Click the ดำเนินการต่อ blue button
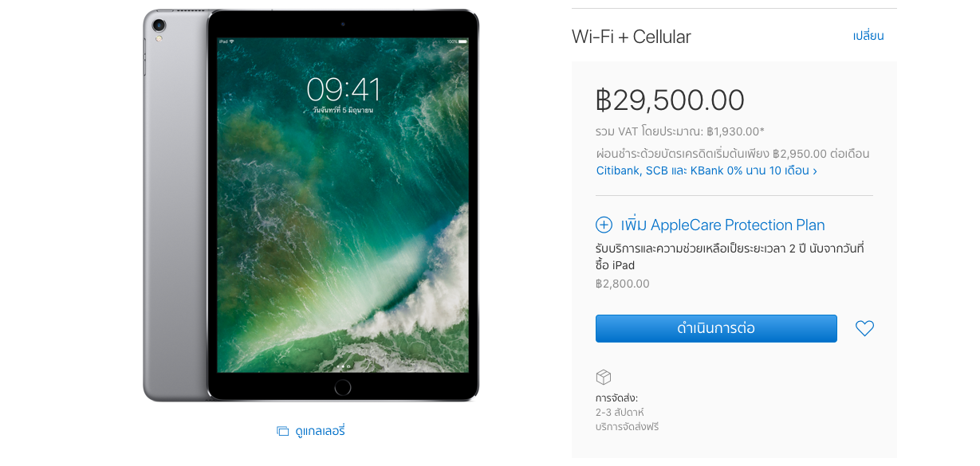The height and width of the screenshot is (466, 980). tap(716, 328)
